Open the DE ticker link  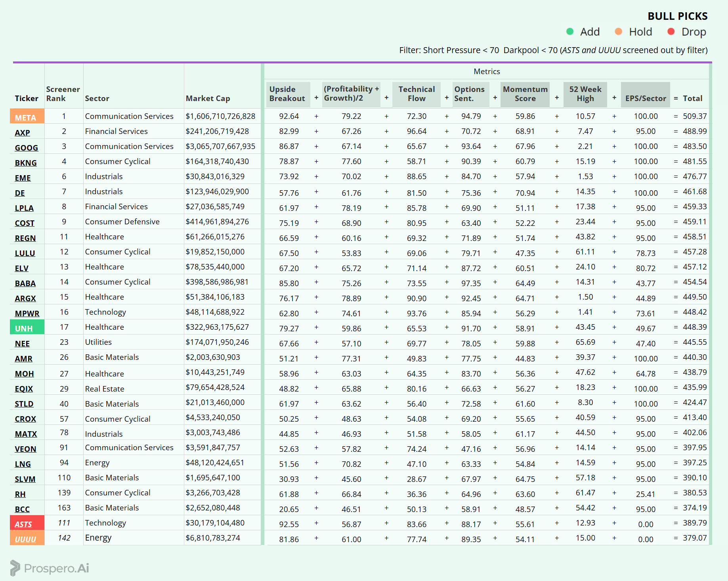coord(20,193)
